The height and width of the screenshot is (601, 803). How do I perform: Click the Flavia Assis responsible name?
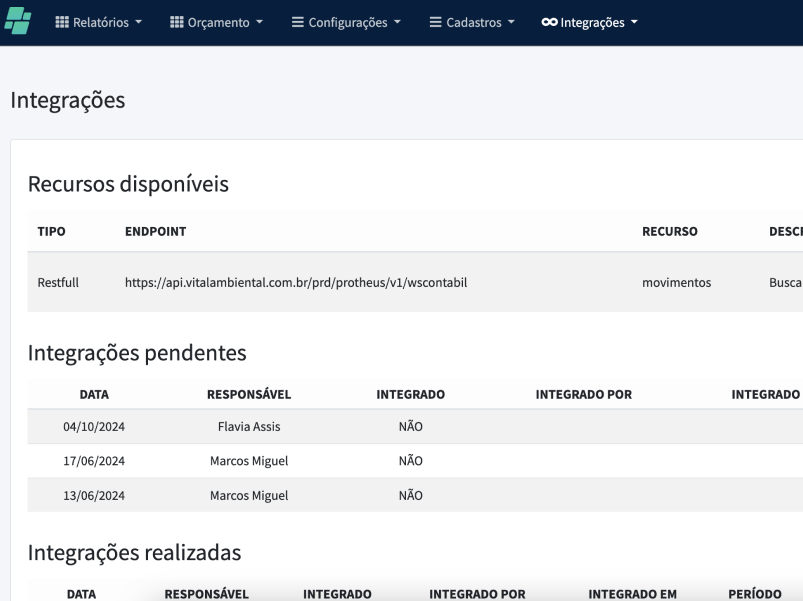(249, 427)
